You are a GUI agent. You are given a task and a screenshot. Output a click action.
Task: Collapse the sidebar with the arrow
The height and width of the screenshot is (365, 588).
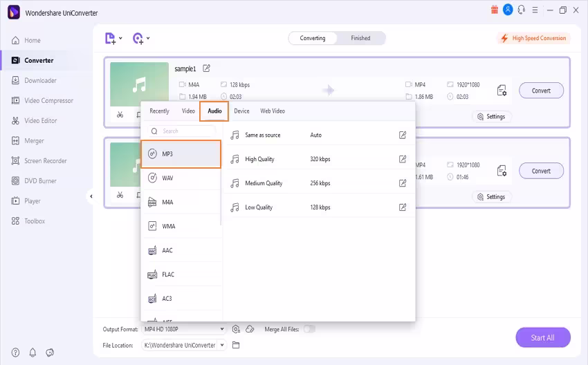[91, 196]
